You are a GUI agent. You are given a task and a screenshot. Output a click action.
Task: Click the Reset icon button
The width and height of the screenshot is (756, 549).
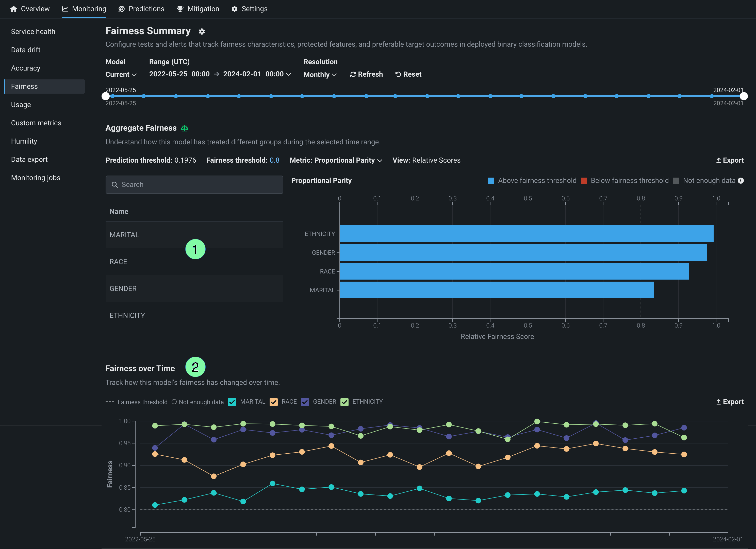tap(398, 74)
